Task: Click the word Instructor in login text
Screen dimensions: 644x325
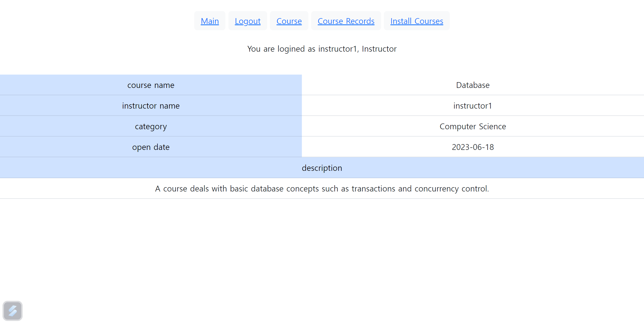Action: tap(379, 49)
